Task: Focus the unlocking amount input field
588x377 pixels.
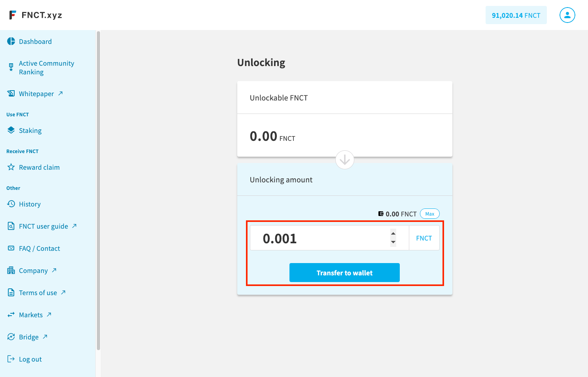Action: tap(320, 238)
